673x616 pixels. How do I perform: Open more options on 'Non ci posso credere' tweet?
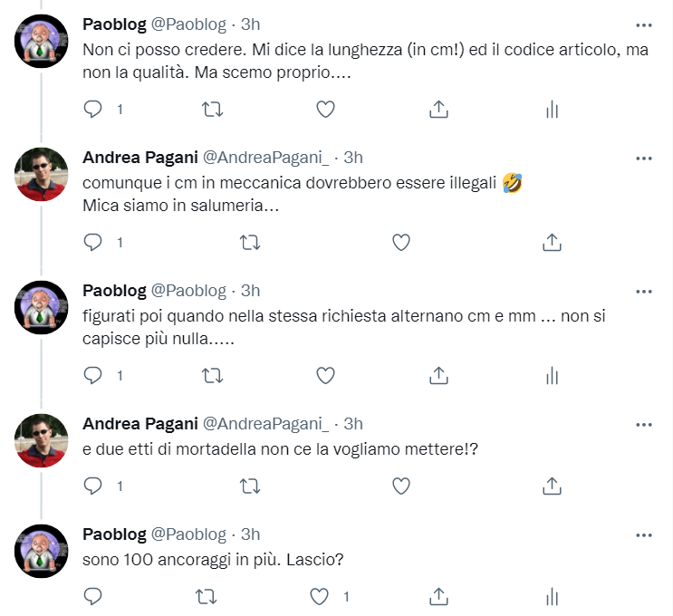point(644,25)
